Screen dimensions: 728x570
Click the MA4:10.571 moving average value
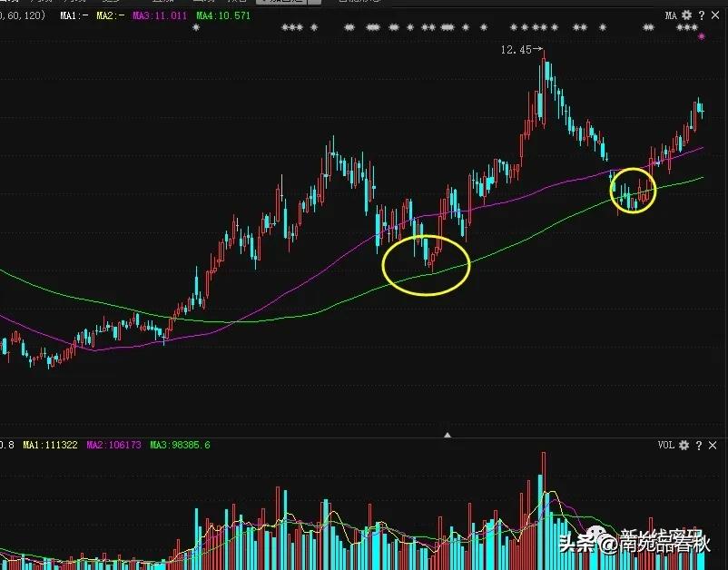[x=223, y=15]
